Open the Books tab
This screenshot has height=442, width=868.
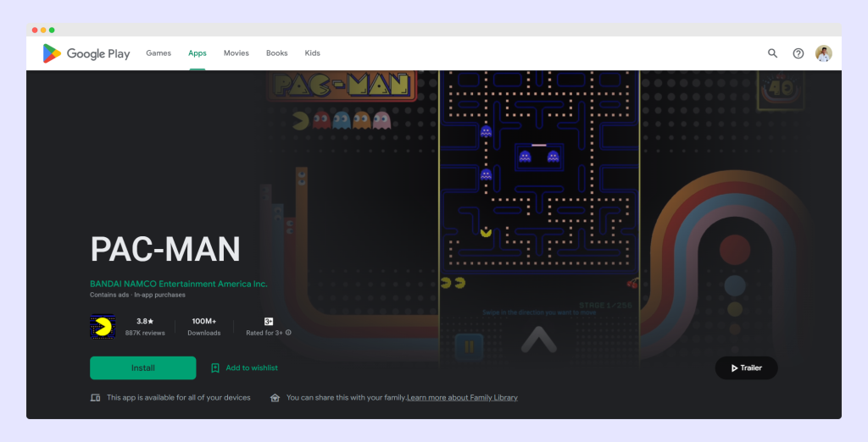tap(277, 53)
